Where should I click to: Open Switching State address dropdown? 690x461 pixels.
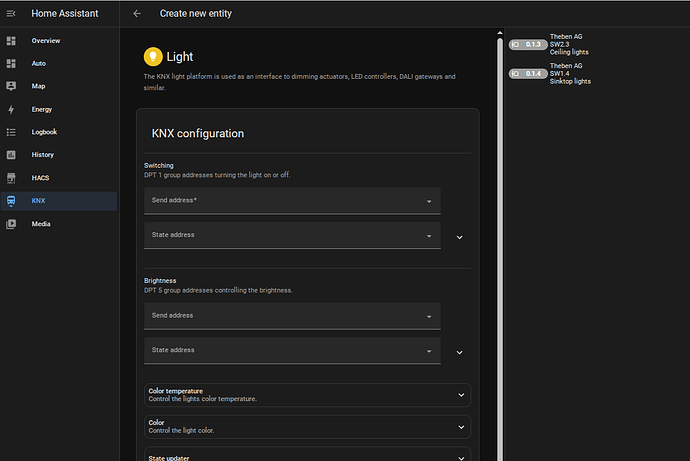tap(292, 235)
